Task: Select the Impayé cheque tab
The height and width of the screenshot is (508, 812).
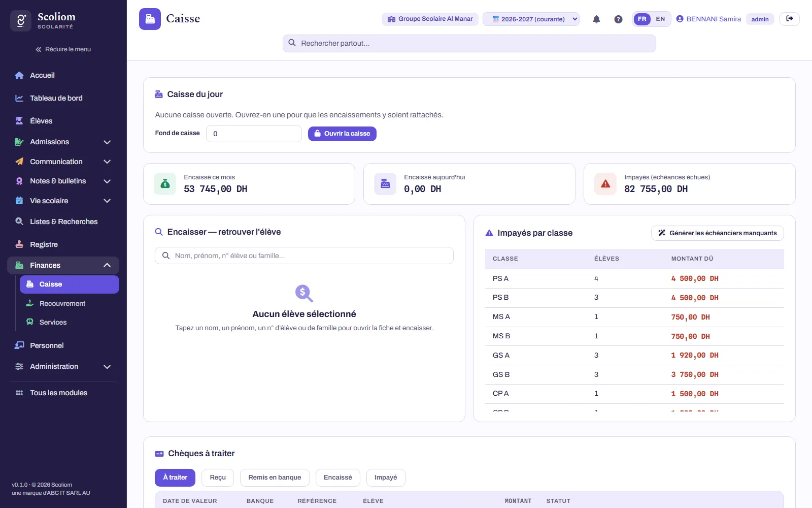Action: [386, 478]
